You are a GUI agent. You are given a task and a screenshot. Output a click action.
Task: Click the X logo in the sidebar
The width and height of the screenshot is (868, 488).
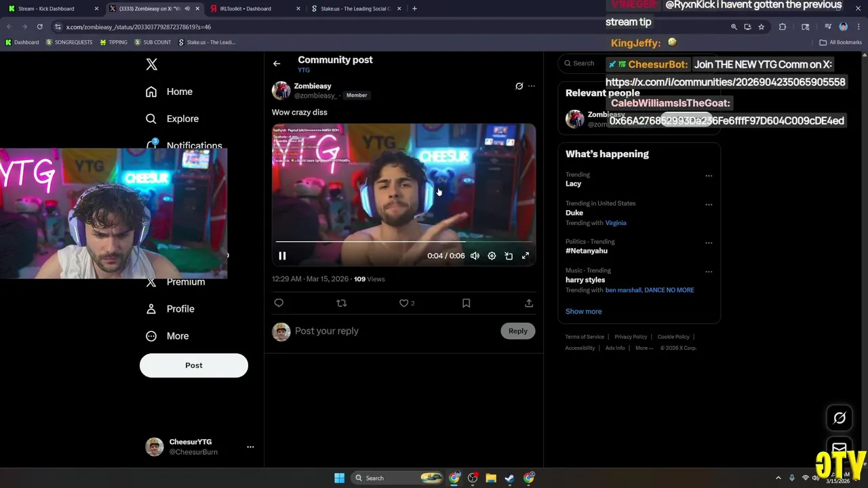point(152,64)
